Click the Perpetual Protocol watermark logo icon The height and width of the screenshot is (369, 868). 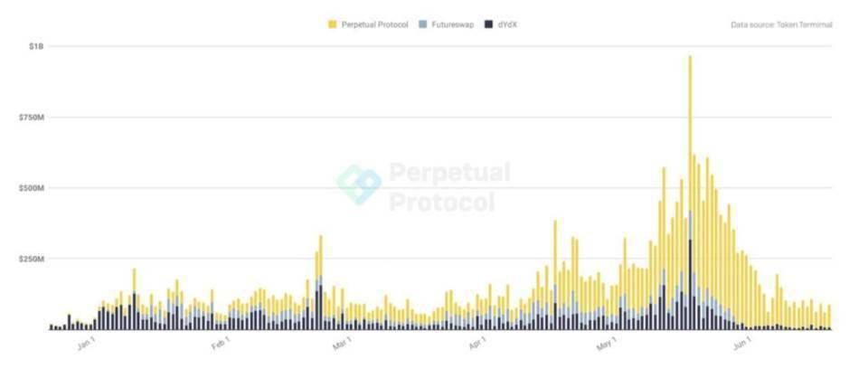(359, 184)
